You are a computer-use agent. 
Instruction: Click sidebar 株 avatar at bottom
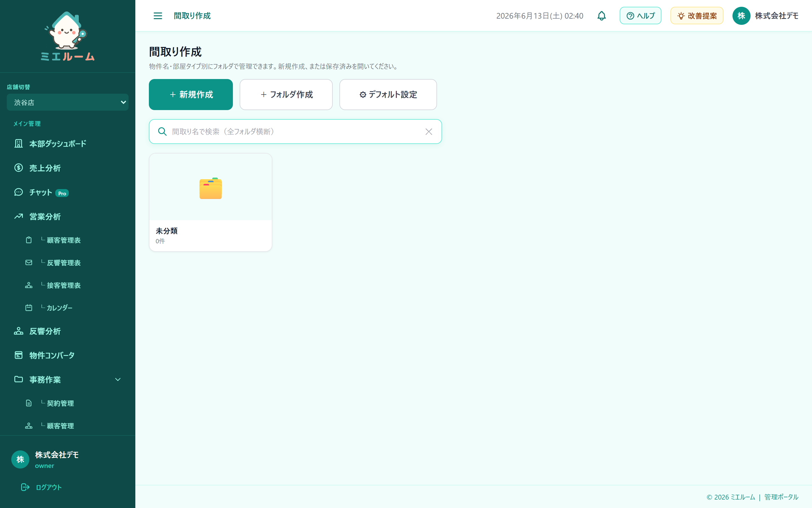20,459
